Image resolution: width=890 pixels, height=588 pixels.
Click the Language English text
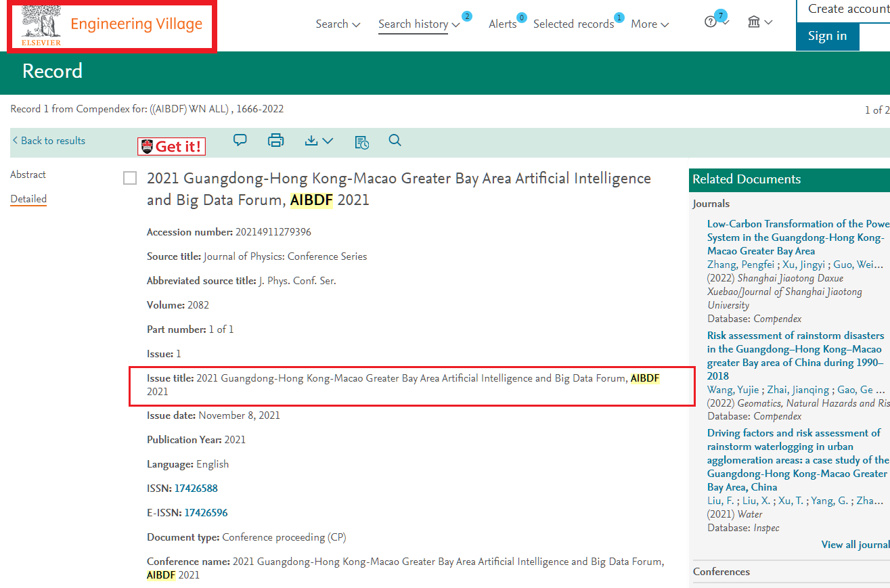213,464
